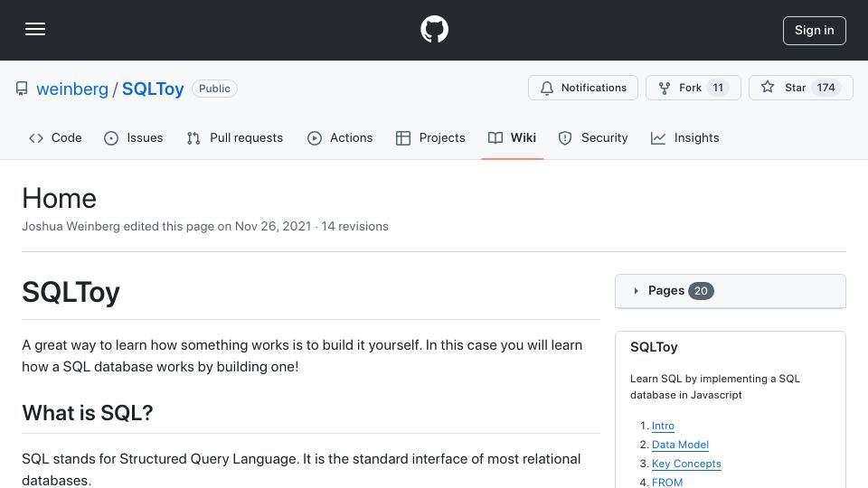Open the Security tab

(593, 137)
